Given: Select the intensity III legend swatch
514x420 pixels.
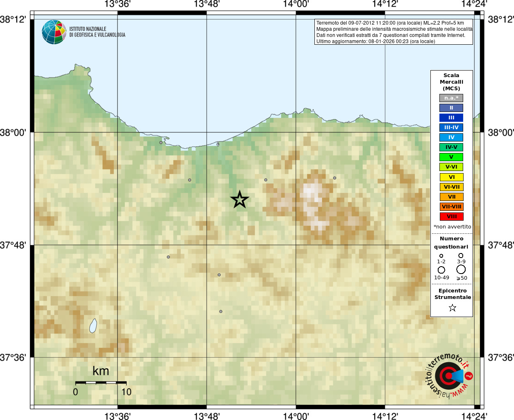Looking at the screenshot, I should [451, 118].
